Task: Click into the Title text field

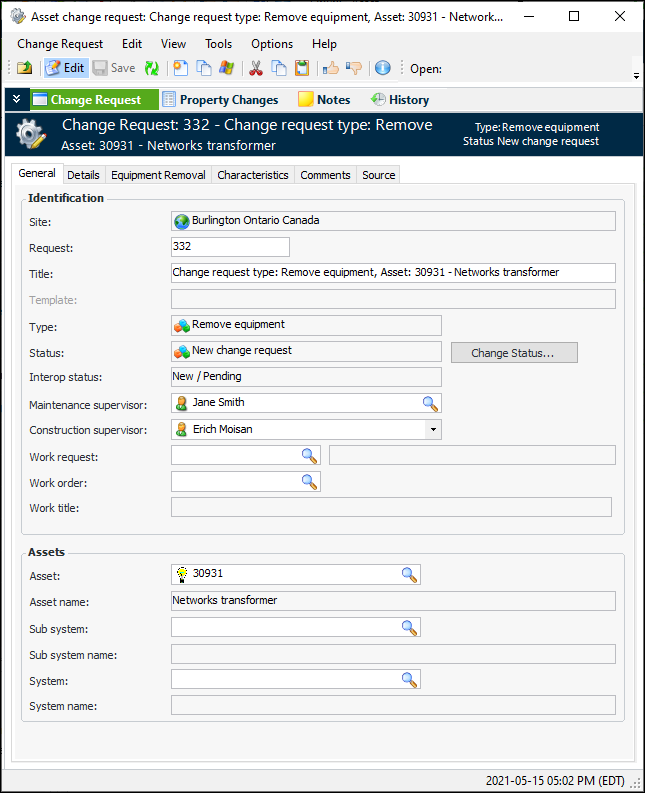Action: click(393, 273)
